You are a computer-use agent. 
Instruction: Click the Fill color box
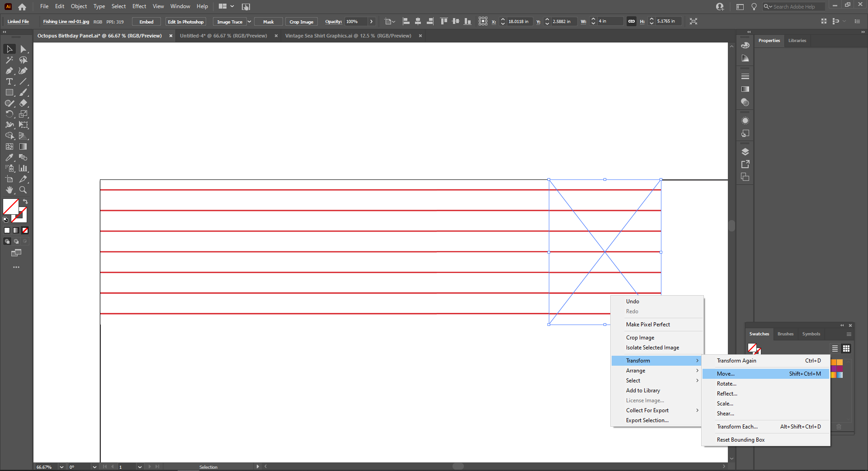(x=11, y=207)
